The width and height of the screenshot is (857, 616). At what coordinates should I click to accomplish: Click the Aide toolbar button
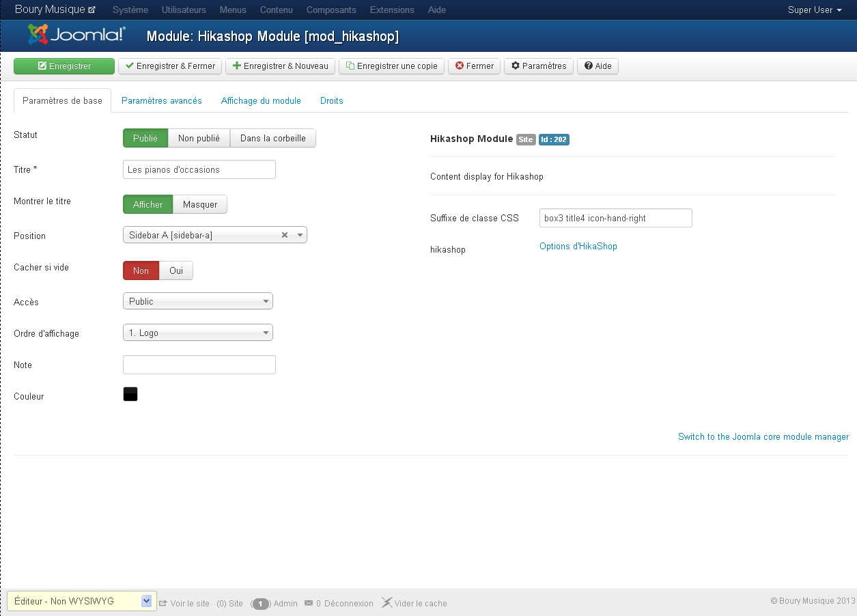pos(598,66)
